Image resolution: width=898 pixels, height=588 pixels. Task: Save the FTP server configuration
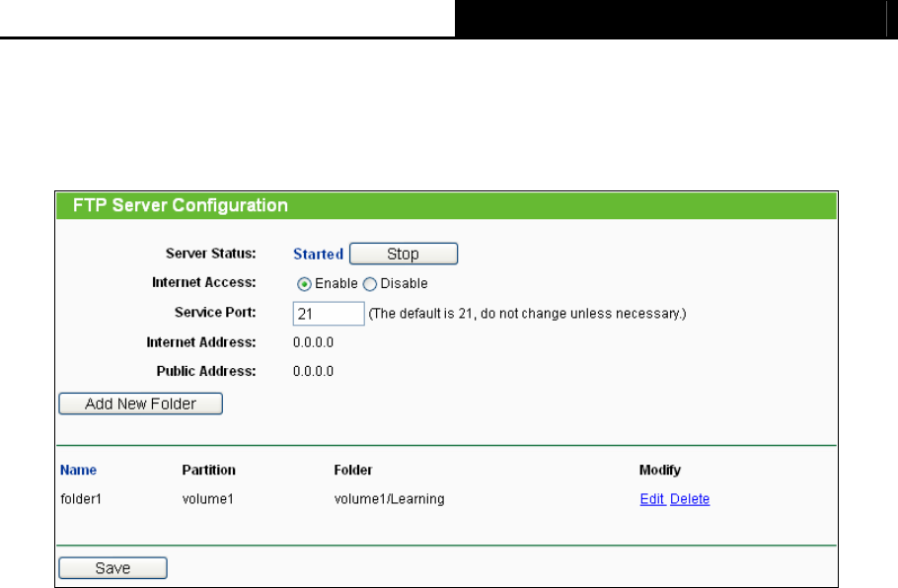click(112, 568)
